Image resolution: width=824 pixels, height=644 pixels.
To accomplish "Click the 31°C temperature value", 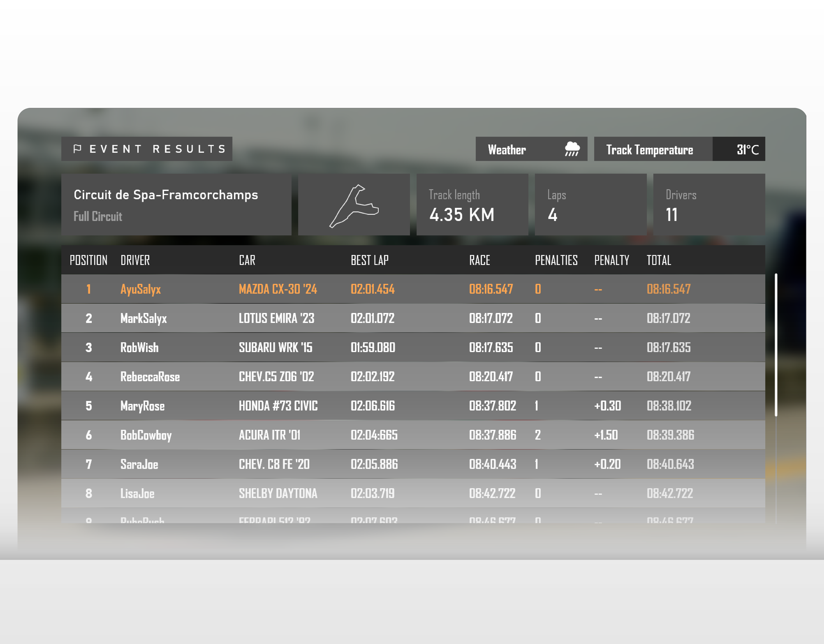I will coord(748,150).
